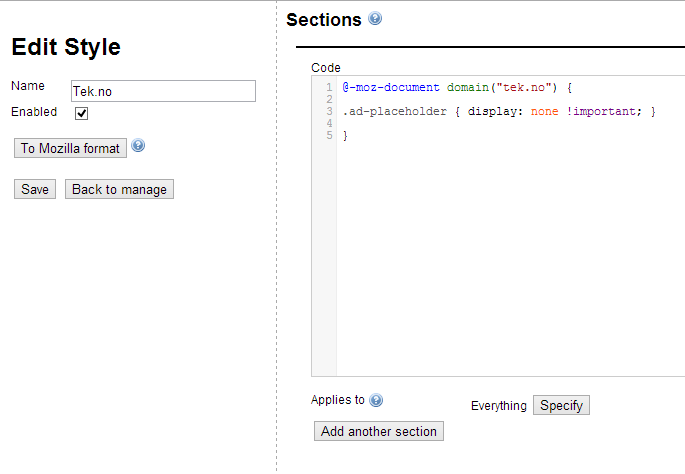Click the "none" value in code
This screenshot has width=685, height=474.
coord(544,111)
